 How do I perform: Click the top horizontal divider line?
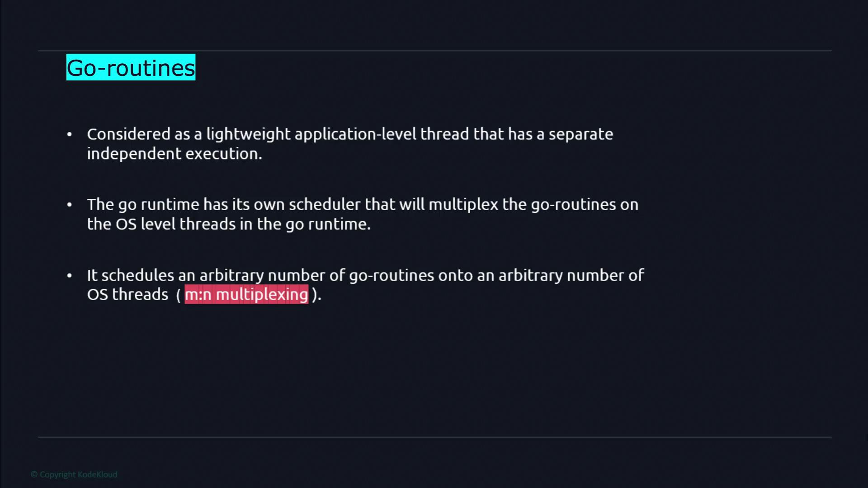[434, 51]
